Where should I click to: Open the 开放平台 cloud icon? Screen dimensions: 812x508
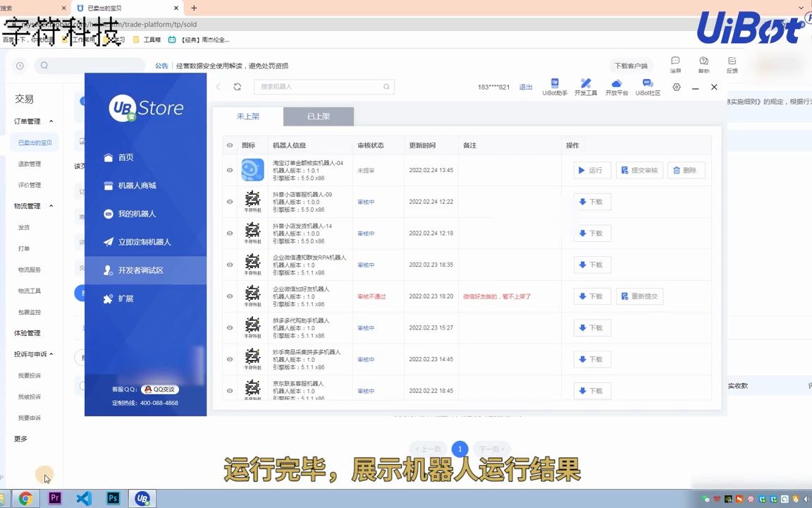click(x=618, y=86)
